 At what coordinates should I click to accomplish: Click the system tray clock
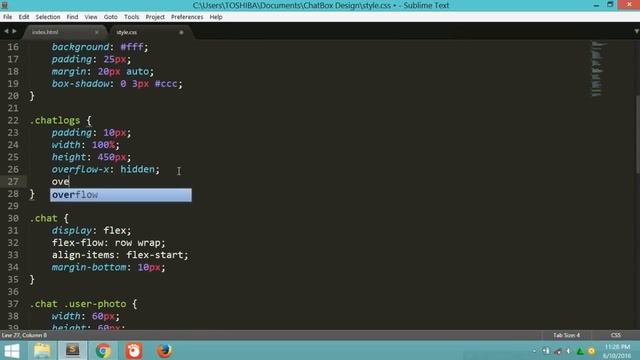tap(617, 351)
